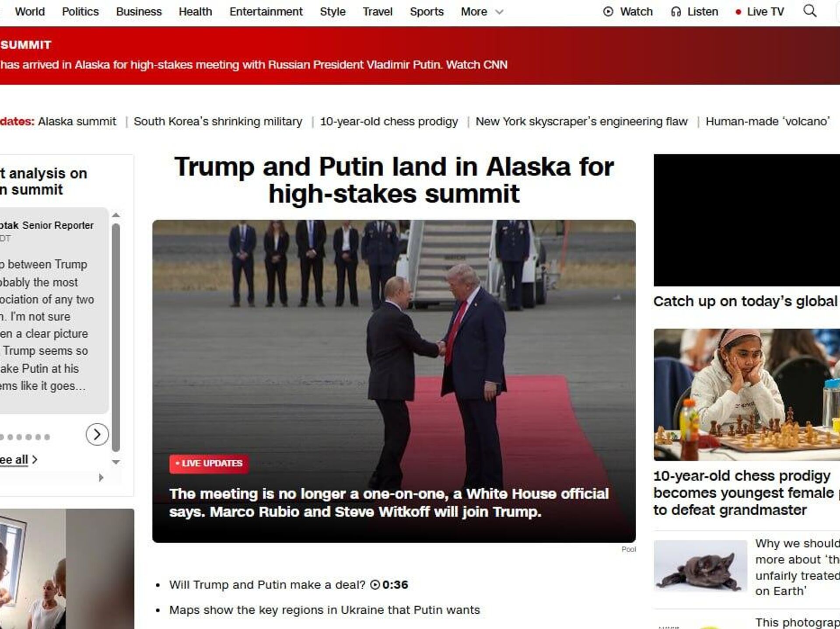Read Maps show key regions in Ukraine
The height and width of the screenshot is (629, 840).
coord(325,610)
